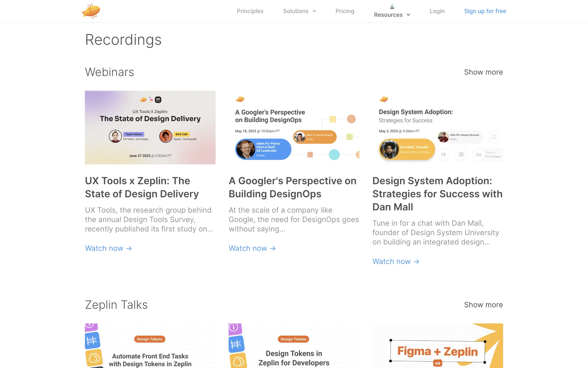Open the Googler's Perspective webinar thumbnail
The width and height of the screenshot is (588, 368).
[x=294, y=127]
